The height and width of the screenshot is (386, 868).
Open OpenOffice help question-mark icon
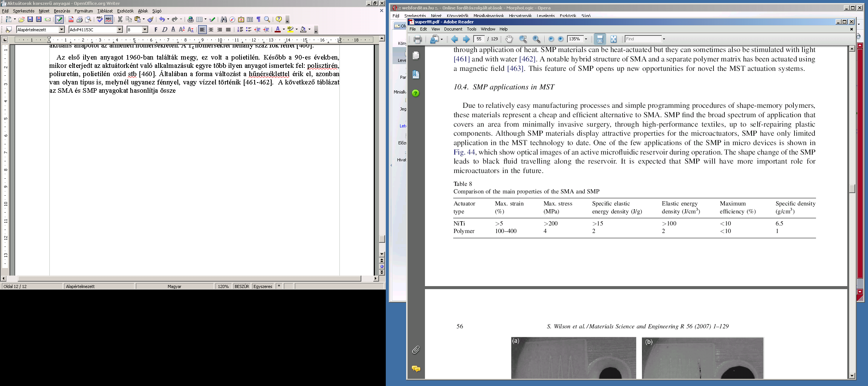click(279, 19)
